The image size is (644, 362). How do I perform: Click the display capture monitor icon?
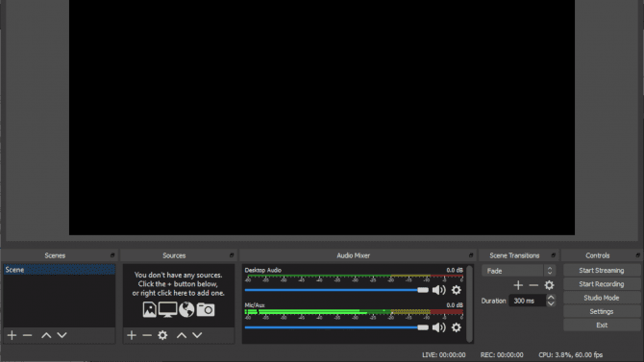click(167, 309)
